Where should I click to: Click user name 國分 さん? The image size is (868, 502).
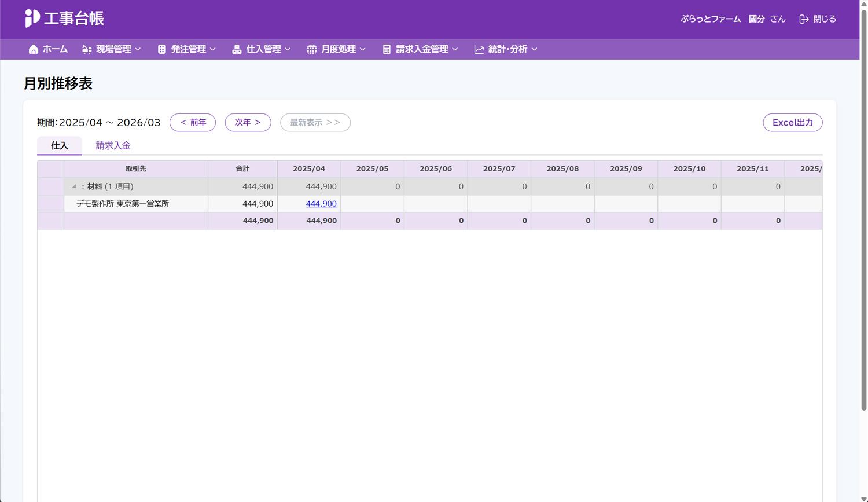[767, 19]
